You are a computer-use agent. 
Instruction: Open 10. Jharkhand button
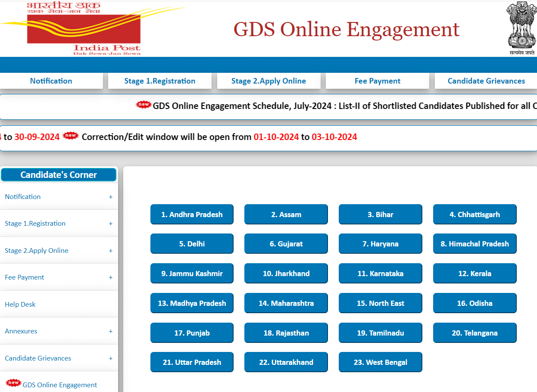(x=286, y=274)
